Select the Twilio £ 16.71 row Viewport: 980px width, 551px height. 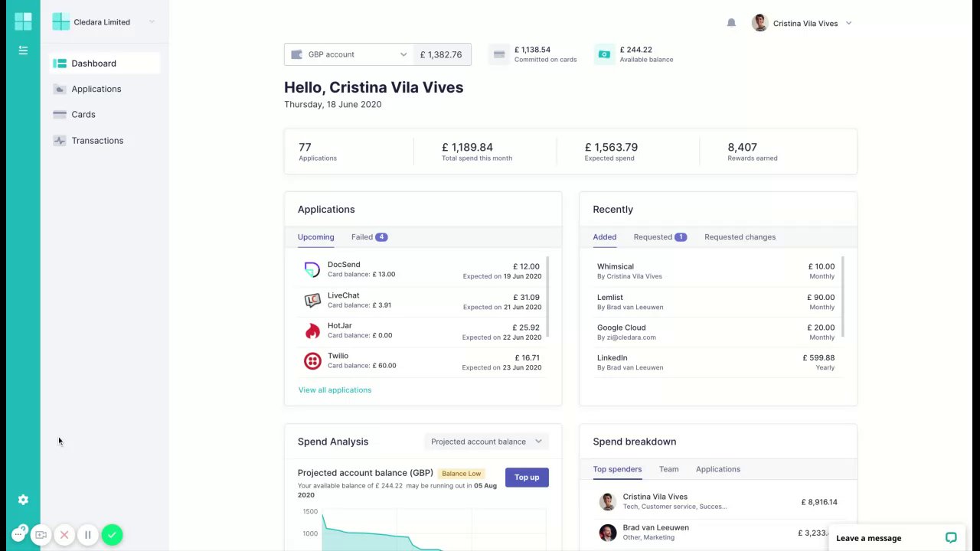(x=422, y=361)
